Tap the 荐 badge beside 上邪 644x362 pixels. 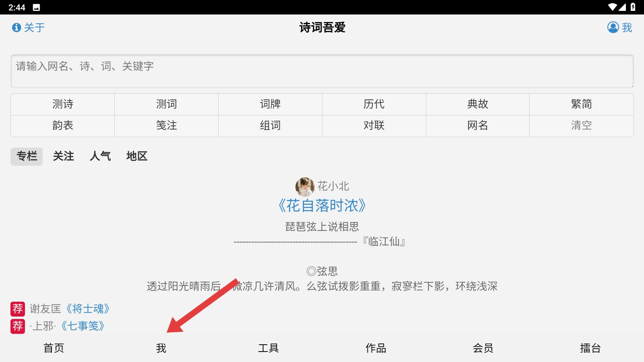pos(18,326)
